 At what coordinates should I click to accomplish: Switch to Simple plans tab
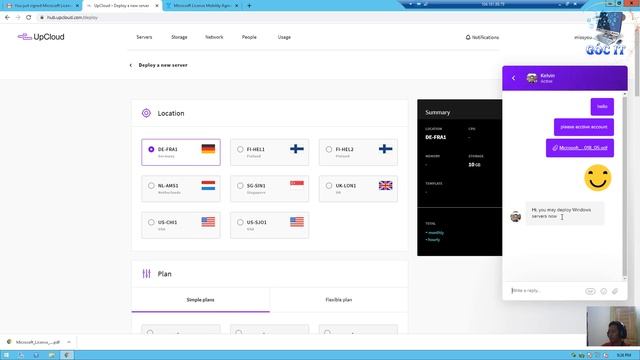(200, 300)
